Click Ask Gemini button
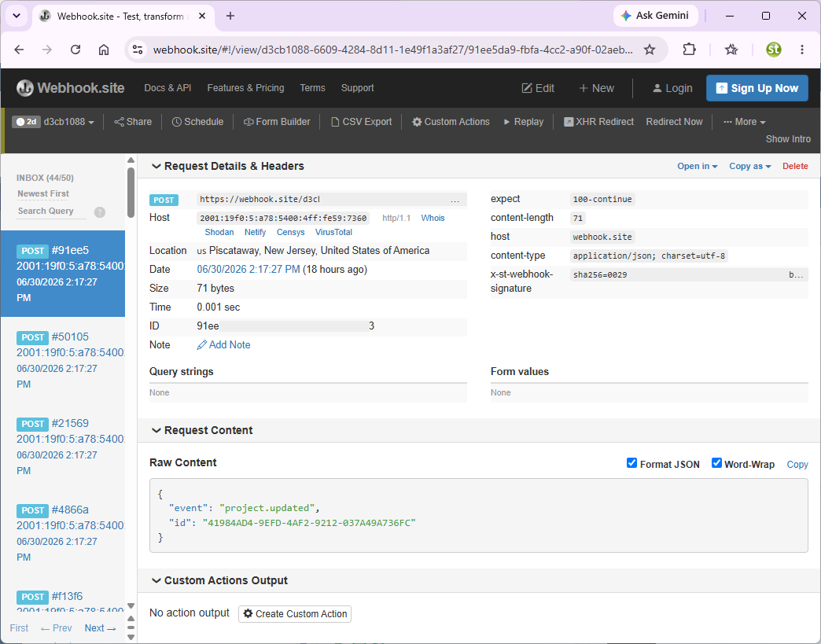 pos(656,16)
